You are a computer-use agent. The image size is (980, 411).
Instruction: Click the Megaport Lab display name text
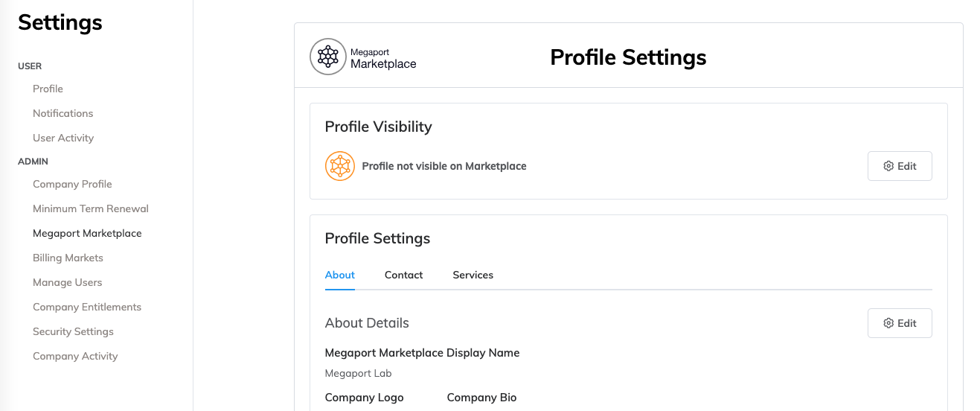[358, 373]
